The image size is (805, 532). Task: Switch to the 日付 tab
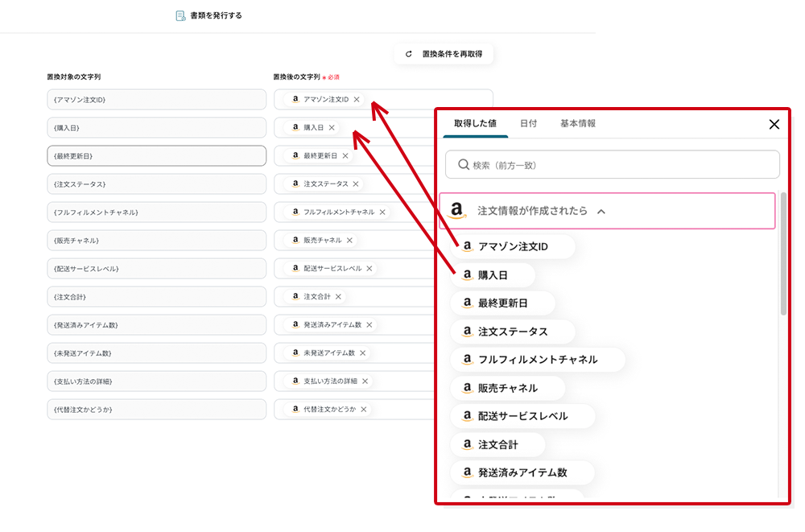[x=528, y=124]
